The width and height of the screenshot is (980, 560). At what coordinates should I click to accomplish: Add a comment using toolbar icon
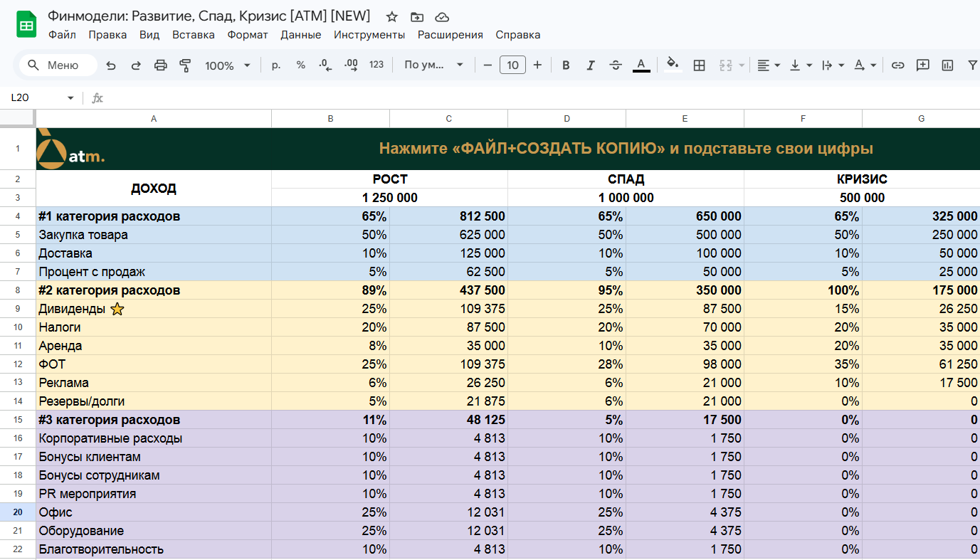[x=923, y=65]
